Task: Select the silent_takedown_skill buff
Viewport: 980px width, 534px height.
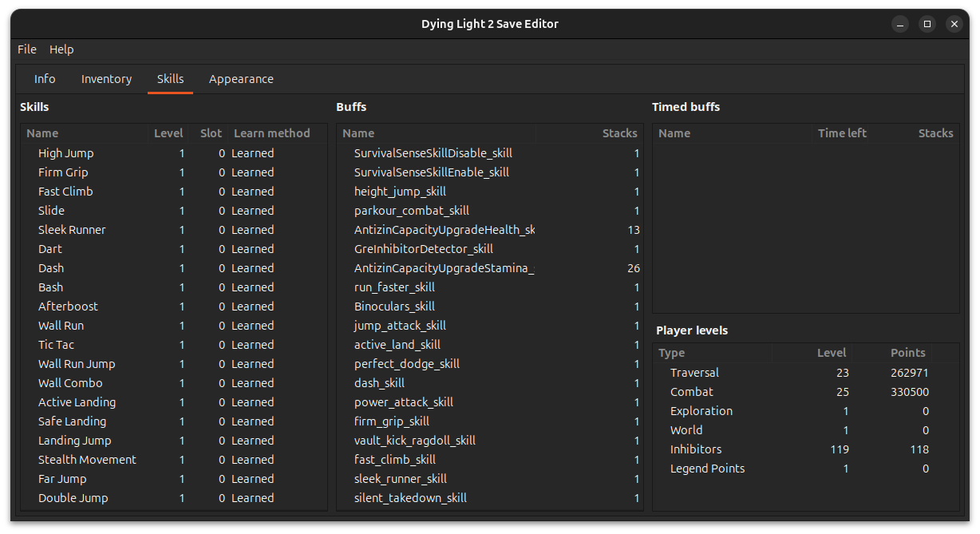Action: (x=410, y=498)
